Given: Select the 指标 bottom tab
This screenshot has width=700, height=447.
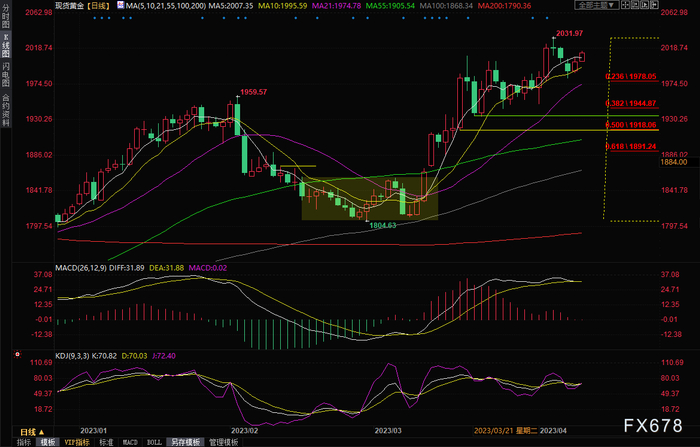Looking at the screenshot, I should (x=24, y=442).
